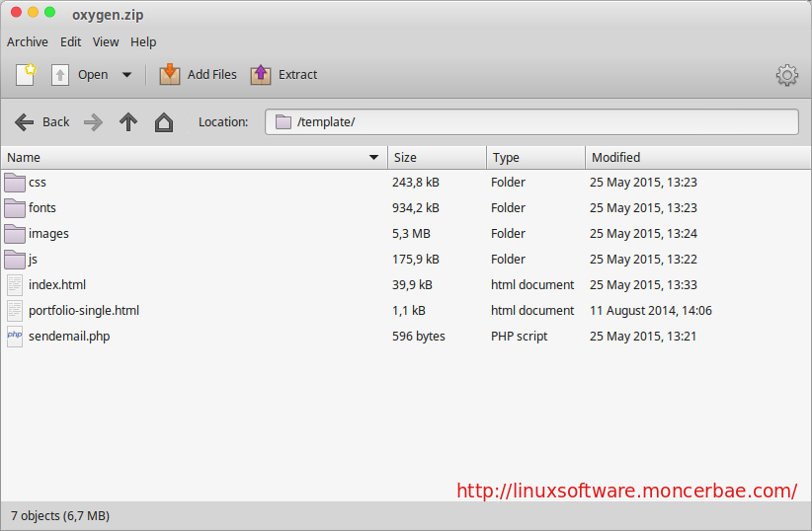Click the 25 May 2015, 13:24 date
The image size is (812, 531).
point(643,233)
